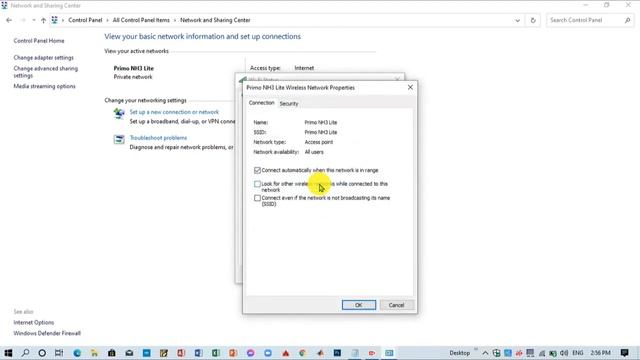Enable Connect even if not broadcasting SSID
This screenshot has height=360, width=640.
point(257,198)
